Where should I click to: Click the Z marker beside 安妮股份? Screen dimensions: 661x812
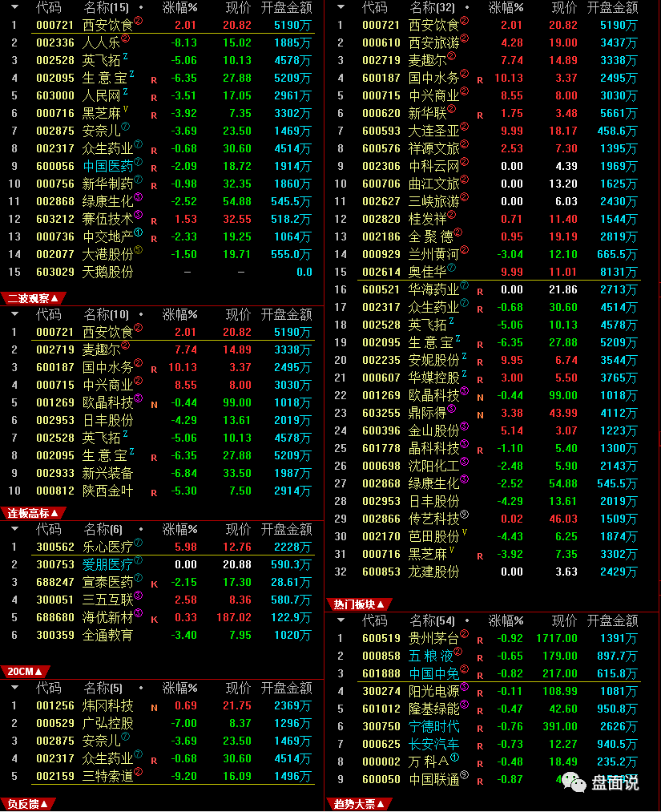point(465,356)
